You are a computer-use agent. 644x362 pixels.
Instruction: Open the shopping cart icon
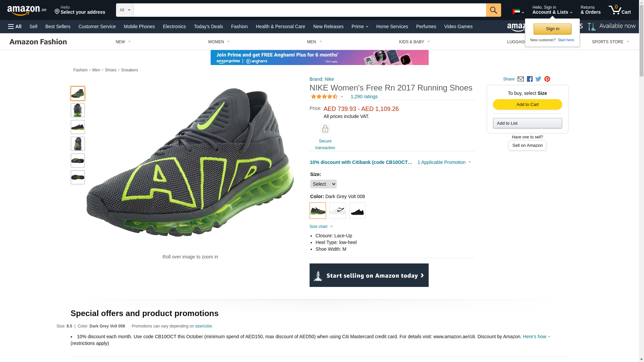[x=620, y=10]
